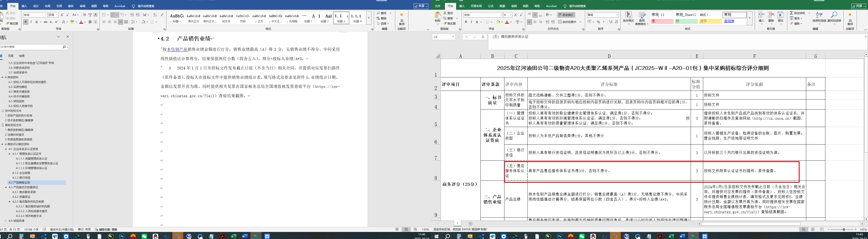Open the Word 插入 tab
This screenshot has height=239, width=868.
coord(24,6)
